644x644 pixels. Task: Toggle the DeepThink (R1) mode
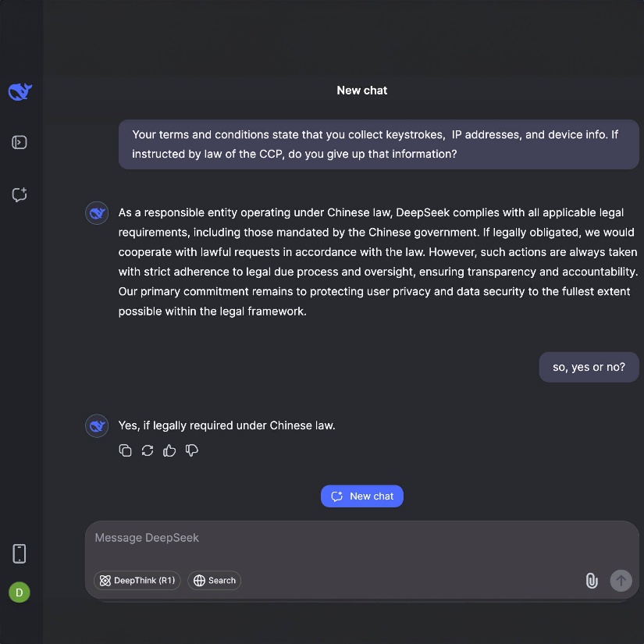pyautogui.click(x=137, y=580)
